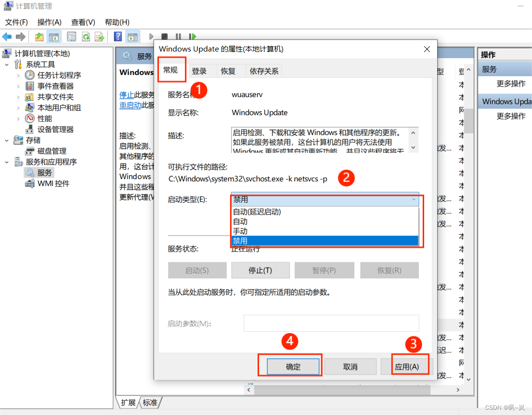Select 任务计划程序 in the tree
532x415 pixels.
pyautogui.click(x=59, y=75)
